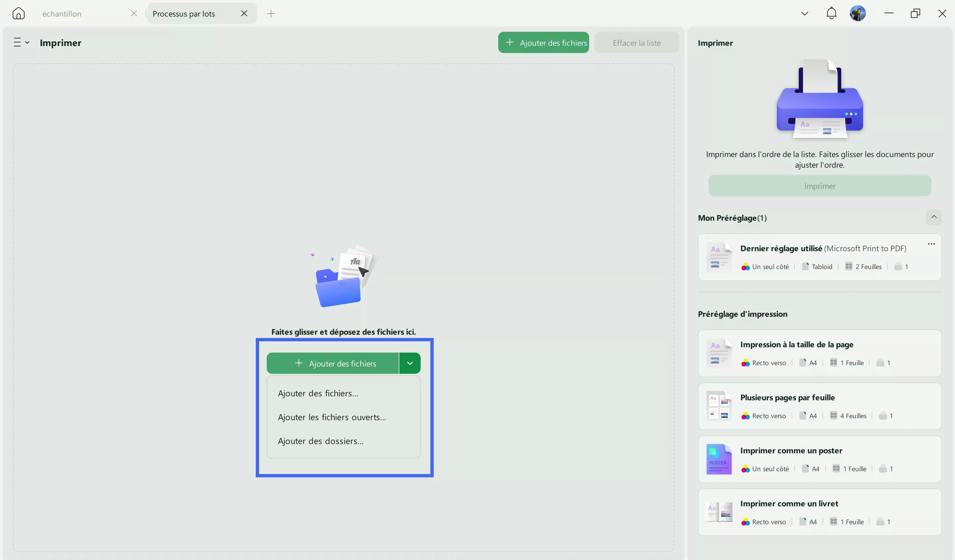Click the Home icon in tab bar
955x560 pixels.
(18, 14)
